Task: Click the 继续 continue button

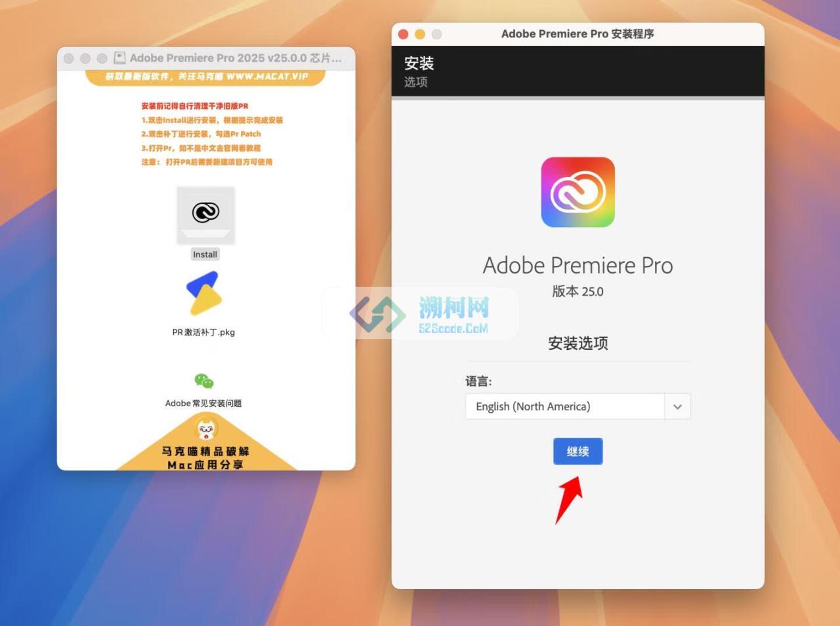Action: click(577, 451)
